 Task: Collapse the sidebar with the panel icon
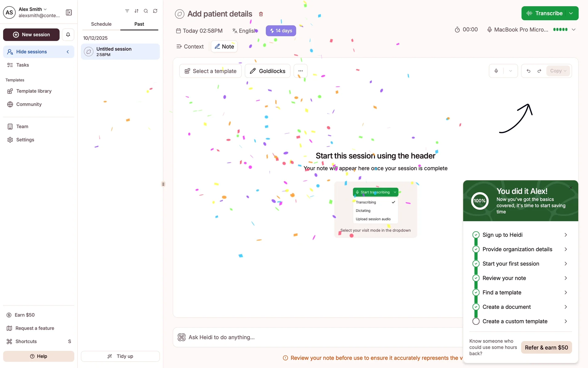(69, 12)
